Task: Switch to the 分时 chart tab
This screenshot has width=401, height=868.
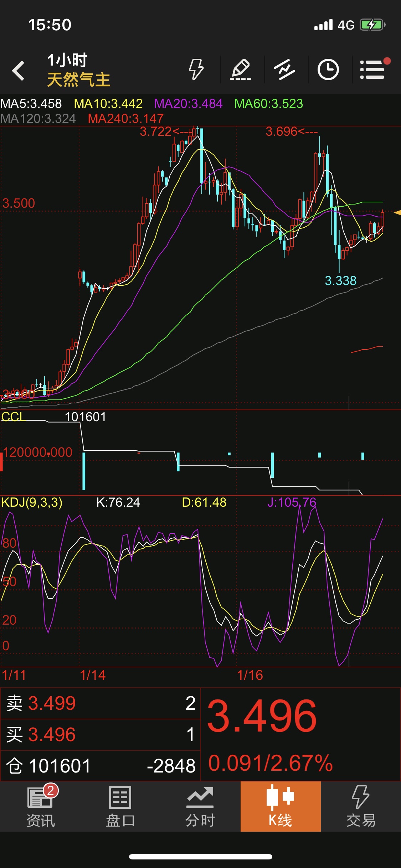Action: (200, 807)
